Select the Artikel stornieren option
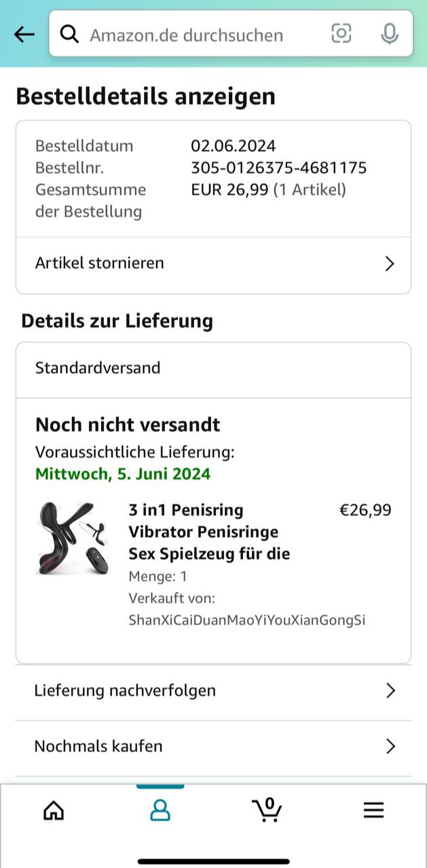427x868 pixels. [x=100, y=263]
